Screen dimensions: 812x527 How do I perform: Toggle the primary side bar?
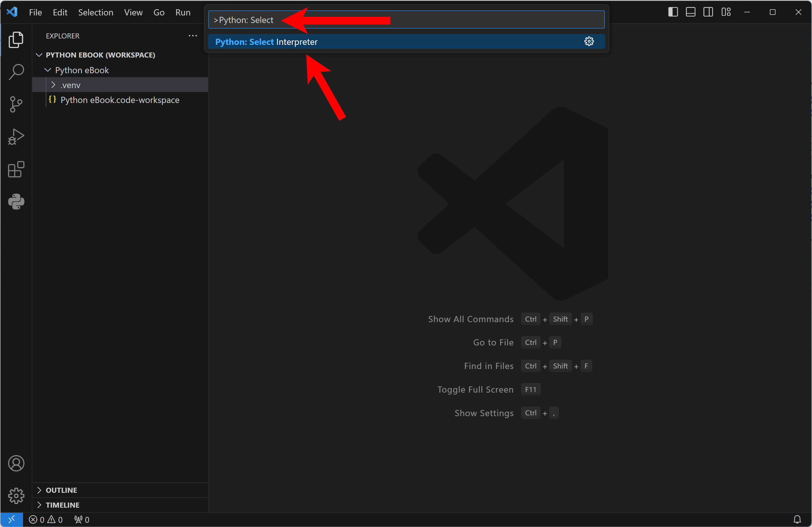(x=673, y=12)
